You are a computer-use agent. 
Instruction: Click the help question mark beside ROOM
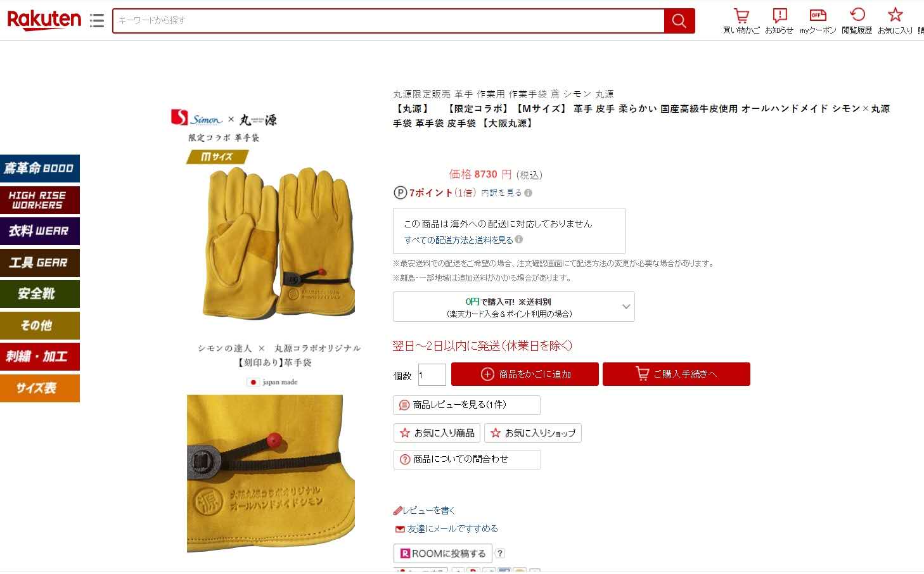499,553
